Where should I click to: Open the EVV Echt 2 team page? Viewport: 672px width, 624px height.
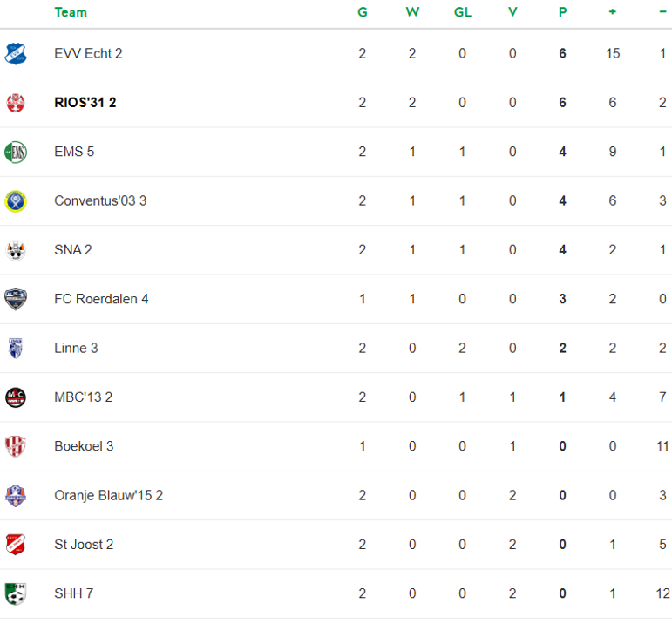88,53
